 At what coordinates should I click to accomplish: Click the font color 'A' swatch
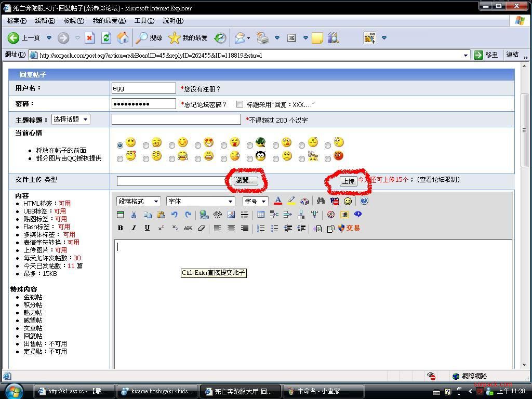tap(278, 201)
